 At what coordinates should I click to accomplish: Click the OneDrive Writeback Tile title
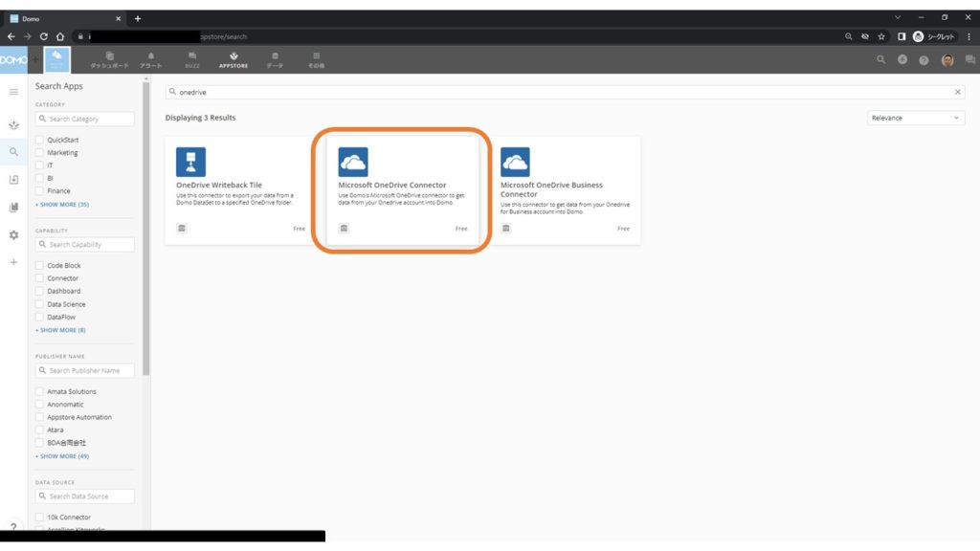pyautogui.click(x=219, y=185)
